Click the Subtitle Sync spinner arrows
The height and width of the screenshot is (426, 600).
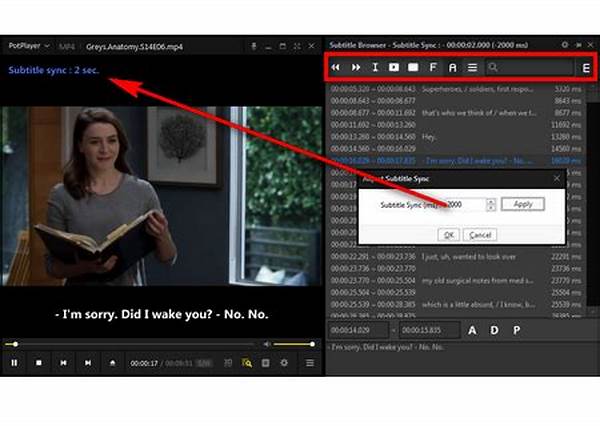[x=491, y=204]
